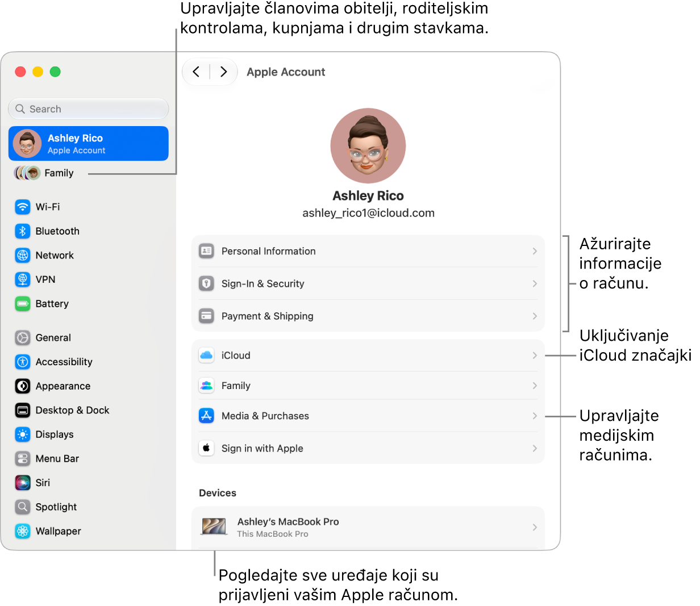Expand Personal Information row chevron

pos(535,251)
